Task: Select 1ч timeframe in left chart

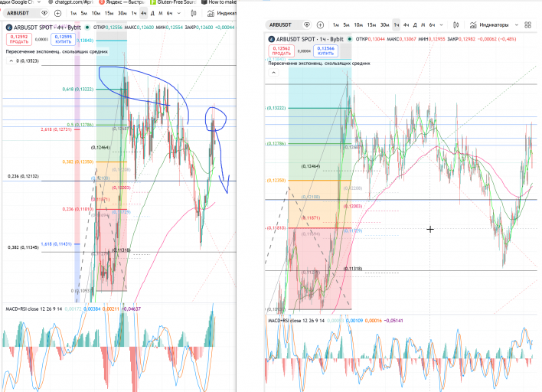Action: 134,13
